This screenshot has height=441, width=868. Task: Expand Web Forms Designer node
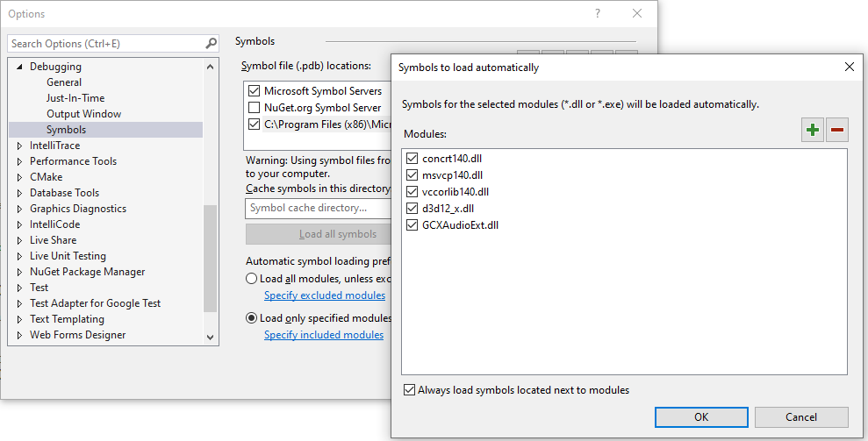pyautogui.click(x=19, y=335)
